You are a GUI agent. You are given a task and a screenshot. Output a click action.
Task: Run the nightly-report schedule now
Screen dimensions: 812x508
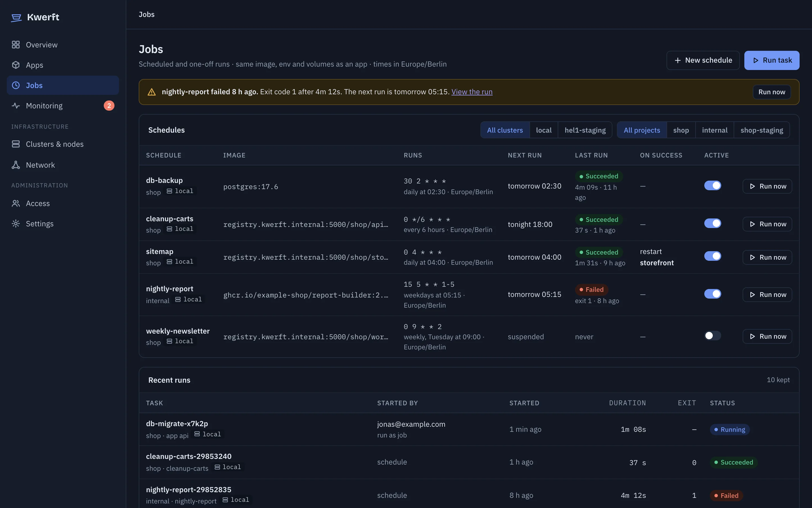pyautogui.click(x=767, y=295)
